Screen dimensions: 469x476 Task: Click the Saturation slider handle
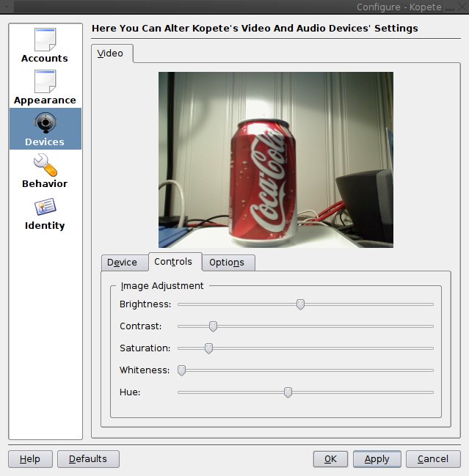point(208,348)
